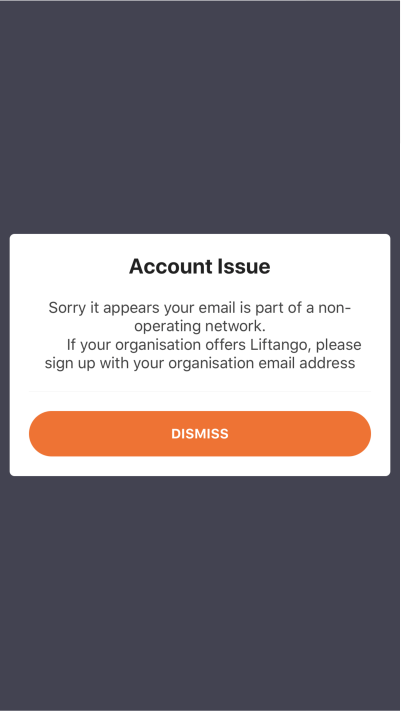Screen dimensions: 401x711
Task: Click the 'Sorry it appears your email' line
Action: 200,308
